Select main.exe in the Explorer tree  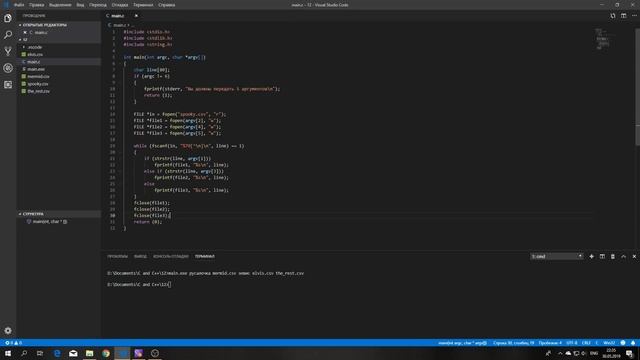(x=36, y=69)
